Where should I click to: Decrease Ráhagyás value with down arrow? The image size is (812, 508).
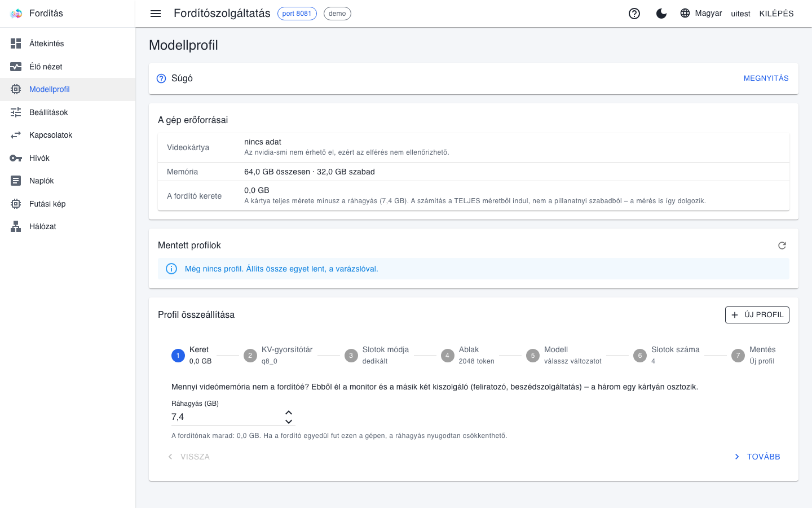click(289, 422)
